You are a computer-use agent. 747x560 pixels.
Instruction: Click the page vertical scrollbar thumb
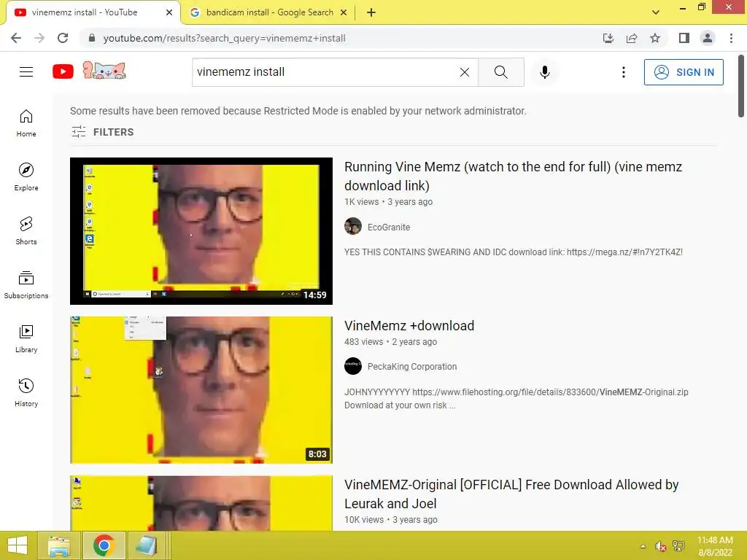point(741,86)
